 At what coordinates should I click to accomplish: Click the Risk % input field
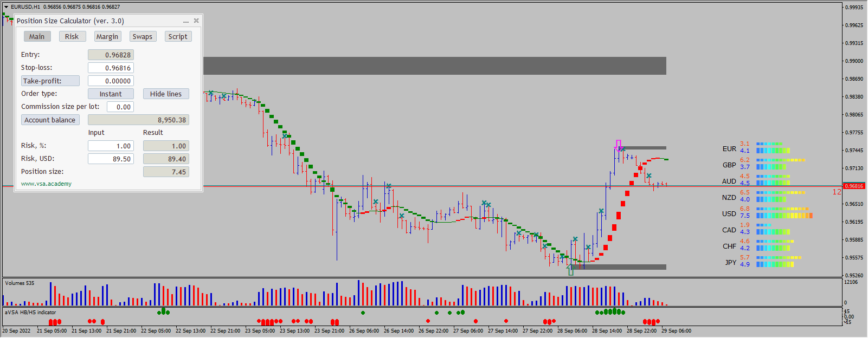coord(111,146)
